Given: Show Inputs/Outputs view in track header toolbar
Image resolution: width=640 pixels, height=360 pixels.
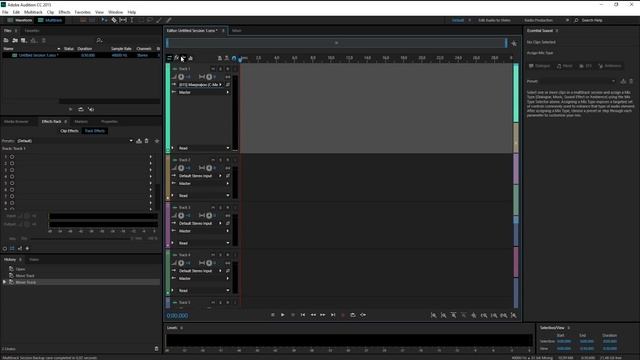Looking at the screenshot, I should (x=169, y=58).
